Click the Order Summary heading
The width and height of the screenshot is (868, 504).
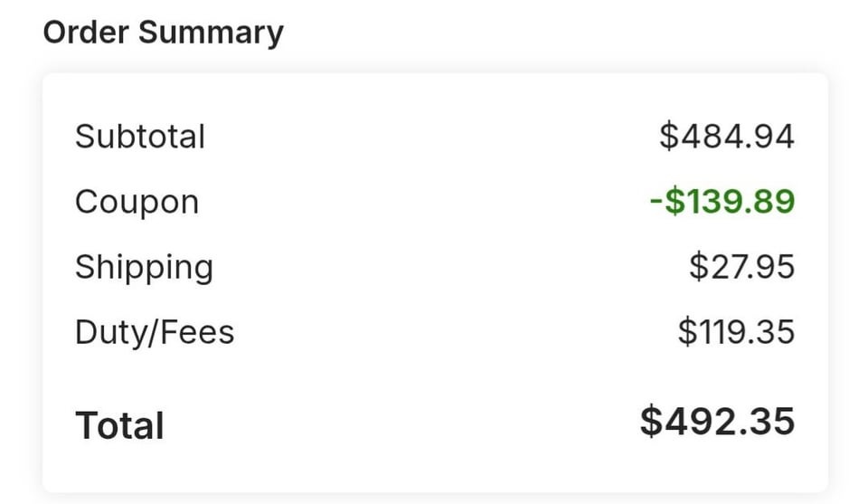tap(163, 33)
